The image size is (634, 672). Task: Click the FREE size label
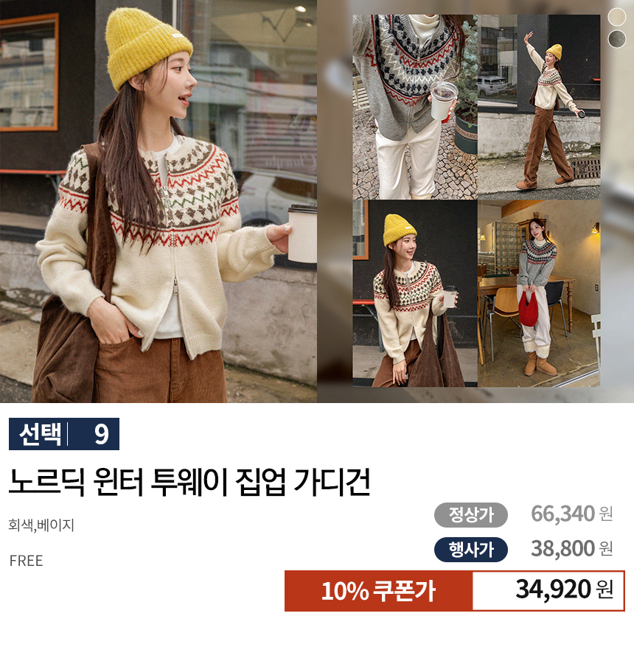coord(26,561)
